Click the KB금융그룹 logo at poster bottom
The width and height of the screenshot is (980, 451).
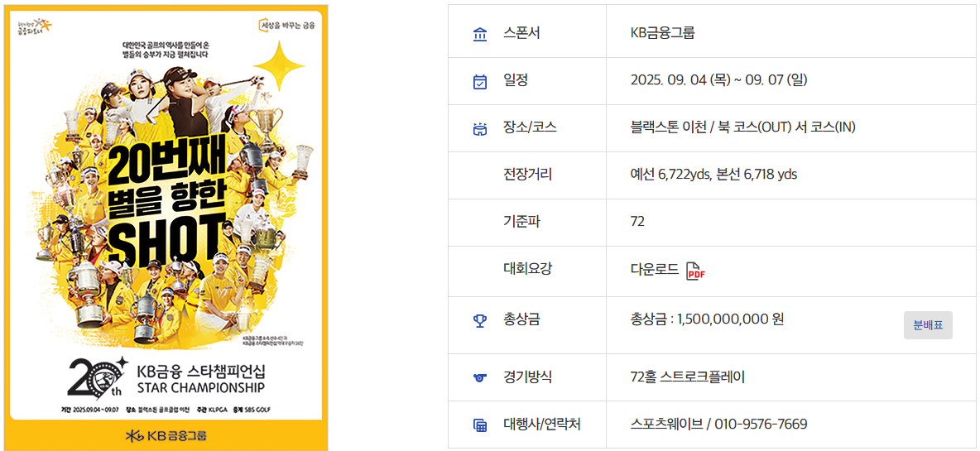(x=166, y=434)
